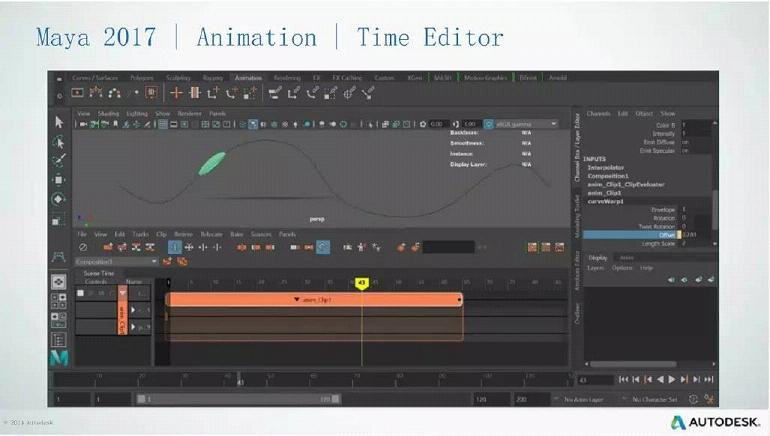The width and height of the screenshot is (770, 436).
Task: Activate the Rotate tool in toolbox
Action: click(x=58, y=199)
